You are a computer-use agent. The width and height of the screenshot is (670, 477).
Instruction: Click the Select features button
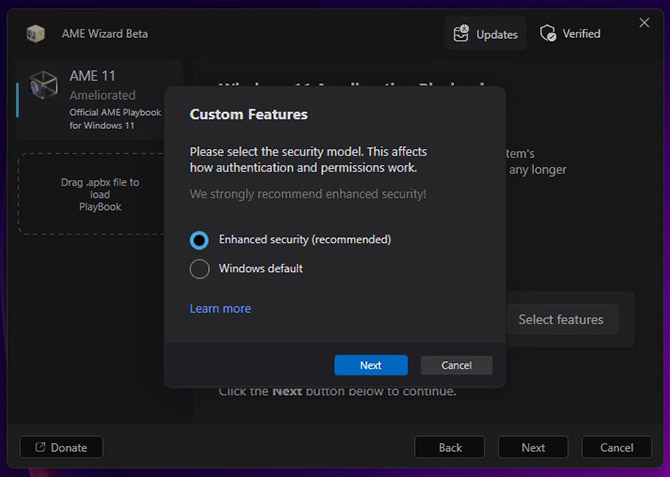561,319
